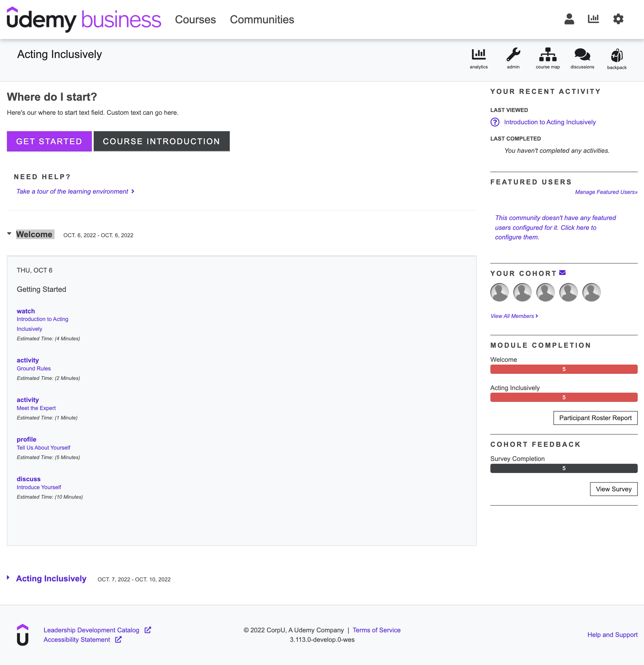
Task: Select Courses menu item
Action: tap(196, 19)
